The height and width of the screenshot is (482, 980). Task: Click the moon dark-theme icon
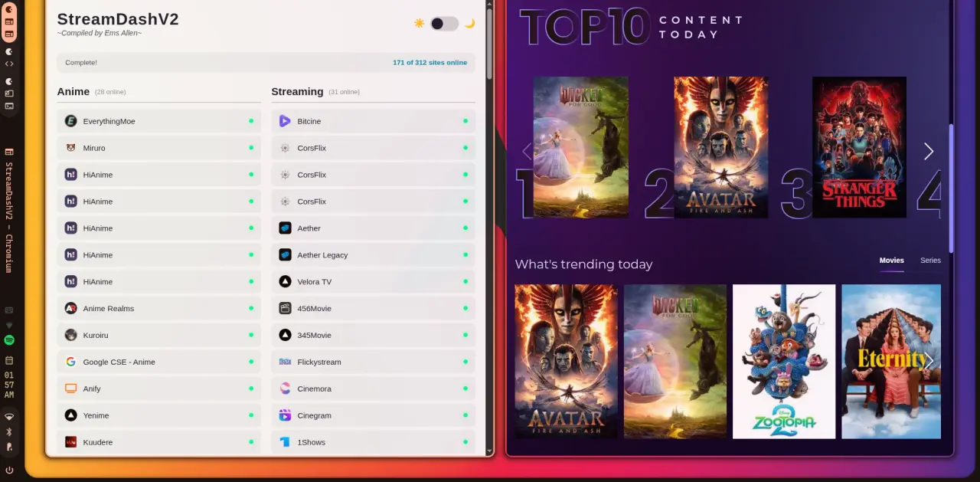coord(469,24)
